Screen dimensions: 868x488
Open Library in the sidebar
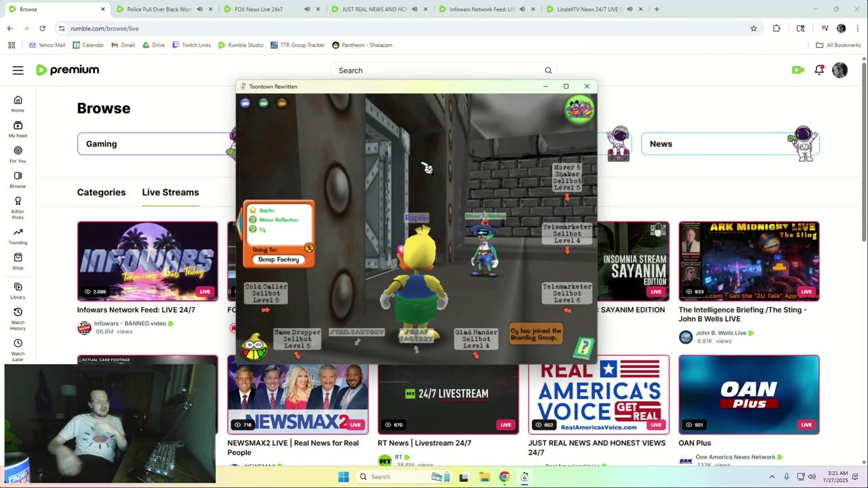coord(18,291)
